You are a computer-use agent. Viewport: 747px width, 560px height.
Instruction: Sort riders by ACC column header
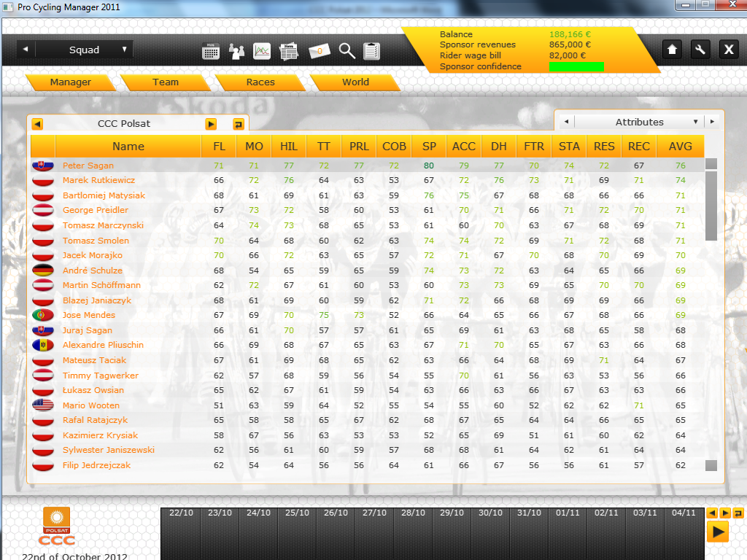point(464,146)
